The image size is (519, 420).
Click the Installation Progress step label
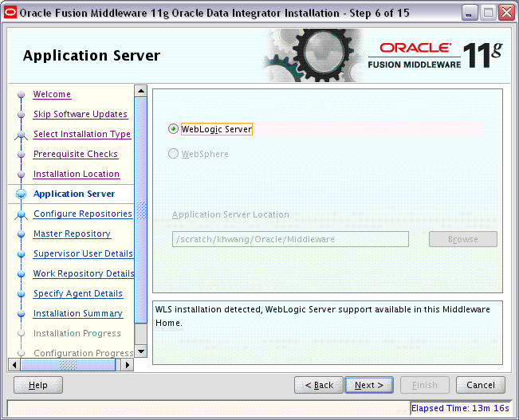pyautogui.click(x=77, y=333)
